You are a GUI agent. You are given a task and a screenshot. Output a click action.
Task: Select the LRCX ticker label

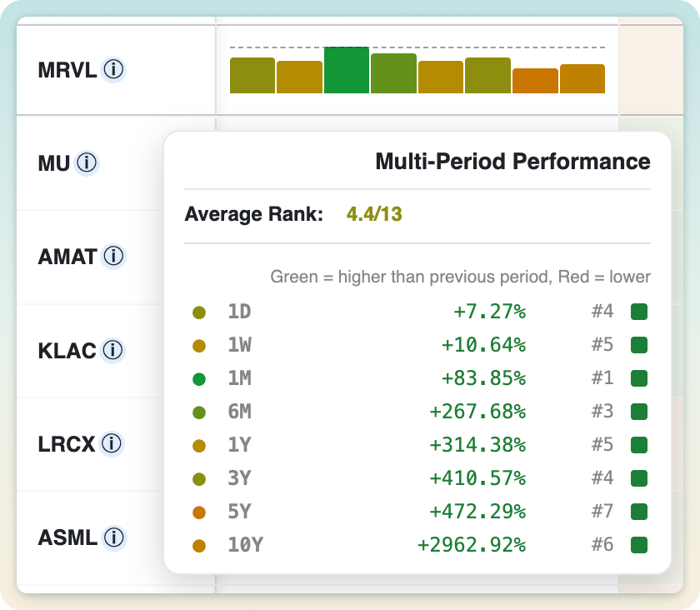(x=67, y=444)
